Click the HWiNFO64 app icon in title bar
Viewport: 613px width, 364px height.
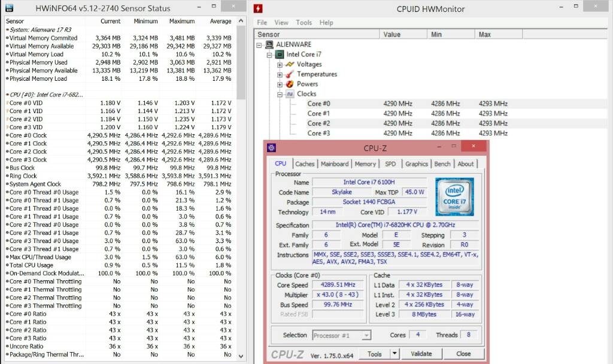(x=9, y=8)
